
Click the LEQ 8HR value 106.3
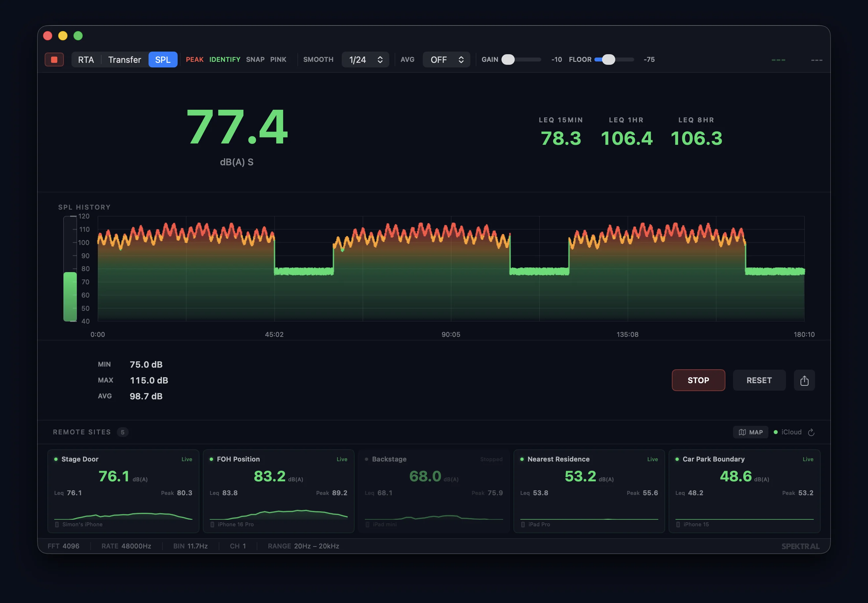[696, 138]
